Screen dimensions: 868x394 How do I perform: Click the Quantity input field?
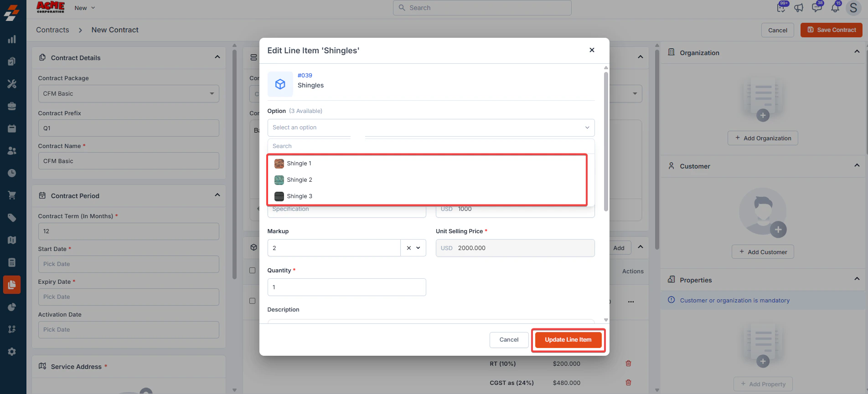click(346, 287)
